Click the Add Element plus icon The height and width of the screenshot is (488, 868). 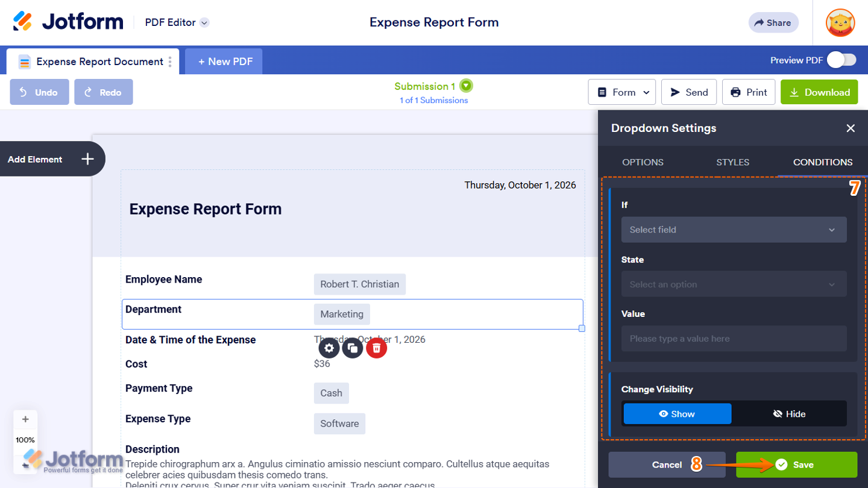[x=88, y=159]
